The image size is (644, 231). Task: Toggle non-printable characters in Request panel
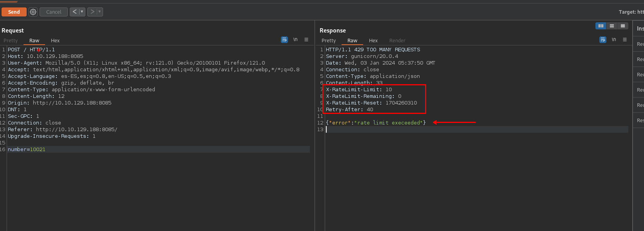click(295, 40)
